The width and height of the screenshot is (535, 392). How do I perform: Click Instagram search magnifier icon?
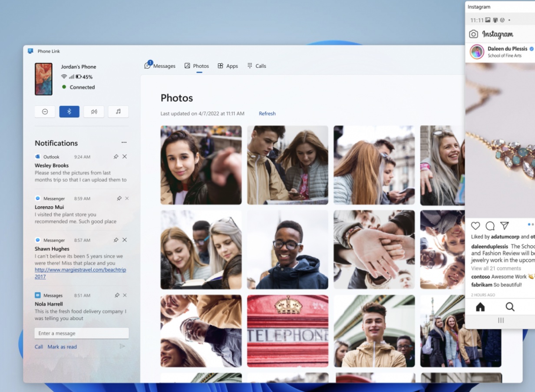click(510, 307)
